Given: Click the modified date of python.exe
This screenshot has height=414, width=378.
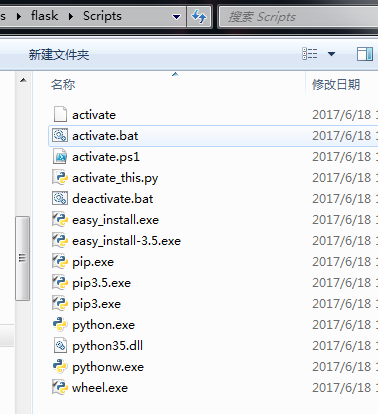Looking at the screenshot, I should (x=345, y=325).
